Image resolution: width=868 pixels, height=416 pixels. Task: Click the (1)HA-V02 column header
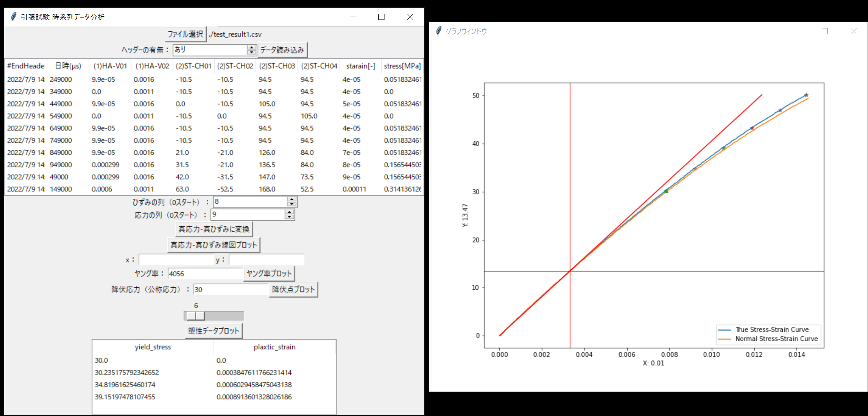(x=152, y=66)
